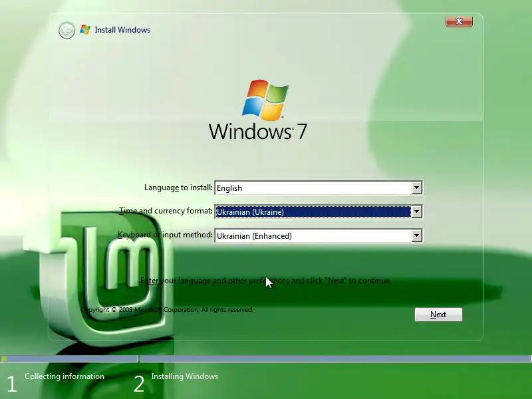Click the Copyright 2009 Microsoft Corporation text

click(167, 310)
